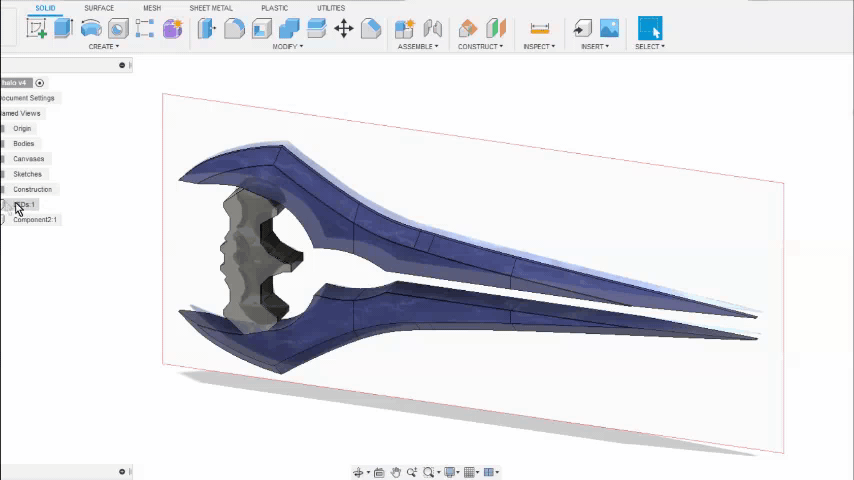Open Grid and Snaps icon
Image resolution: width=854 pixels, height=480 pixels.
pos(469,472)
